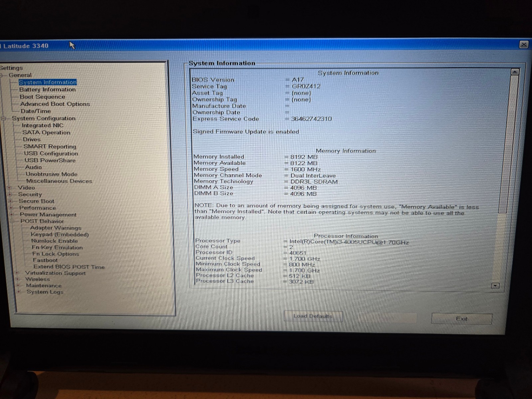Viewport: 532px width, 399px height.
Task: Select Keypad (Embedded)
Action: coord(60,234)
